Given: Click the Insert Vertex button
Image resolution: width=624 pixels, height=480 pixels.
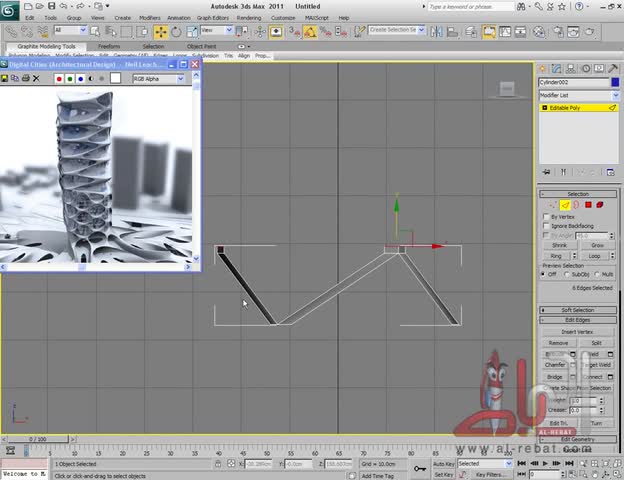Looking at the screenshot, I should coord(577,332).
